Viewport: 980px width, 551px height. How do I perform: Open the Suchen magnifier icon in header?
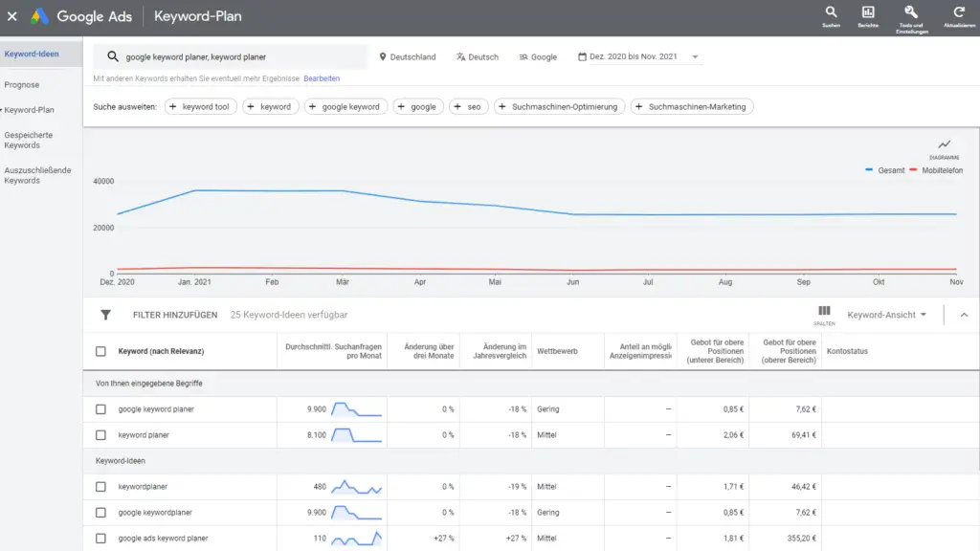831,12
